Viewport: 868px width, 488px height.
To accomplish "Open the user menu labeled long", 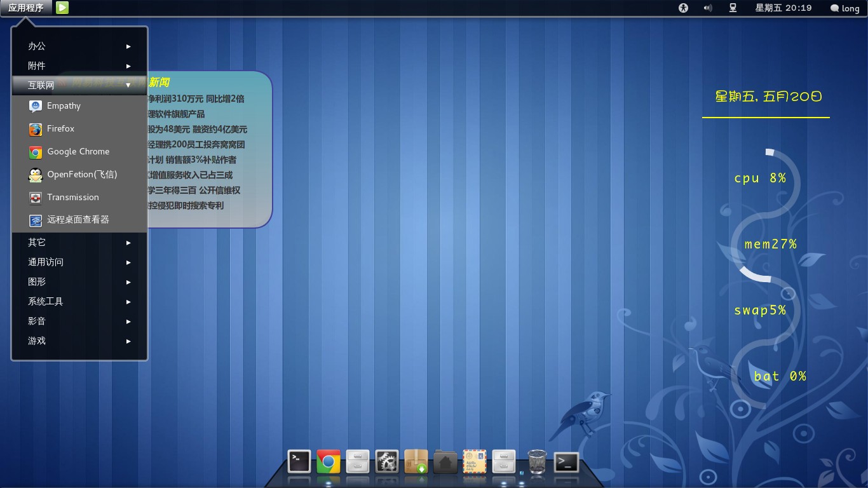I will tap(845, 8).
